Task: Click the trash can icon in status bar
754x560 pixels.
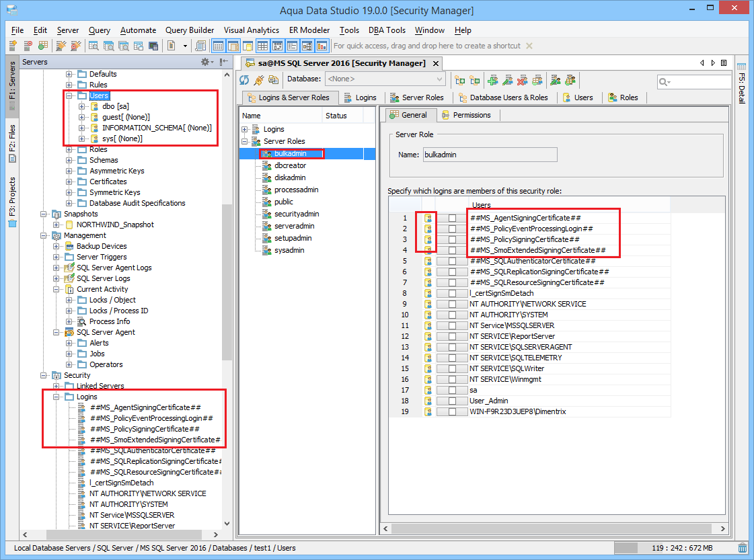Action: 743,548
